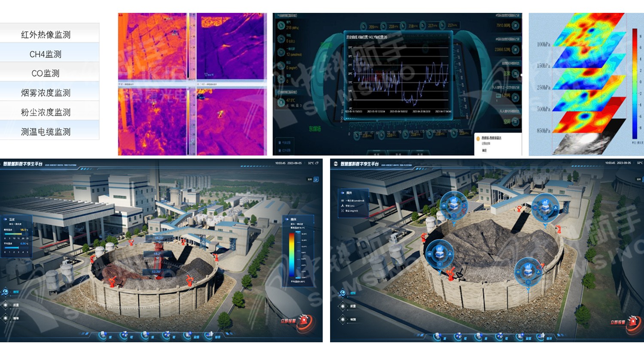Click the status icon next to 空闲
Screen dimensions: 644x362
tap(515, 121)
